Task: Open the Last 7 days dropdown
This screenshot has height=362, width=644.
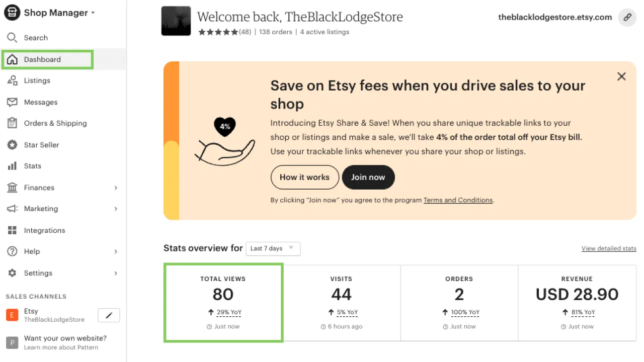Action: pyautogui.click(x=273, y=248)
